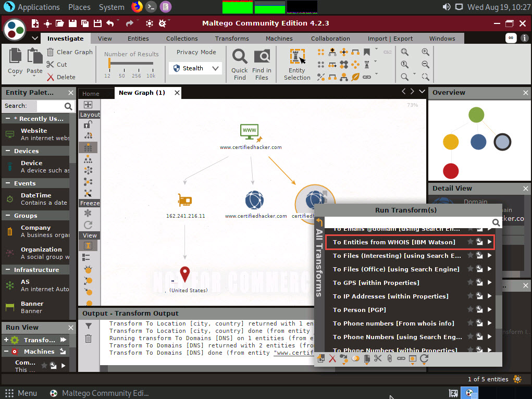
Task: Collapse the Groups palette group
Action: pos(8,215)
